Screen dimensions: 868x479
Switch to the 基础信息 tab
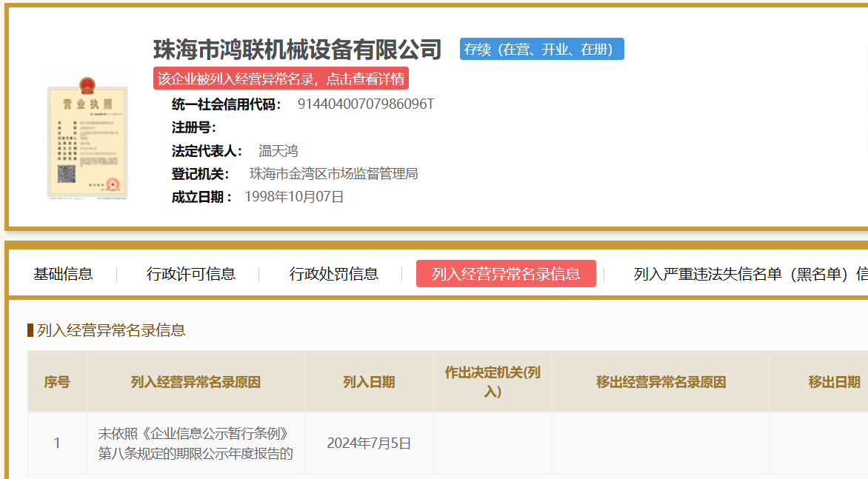(63, 274)
